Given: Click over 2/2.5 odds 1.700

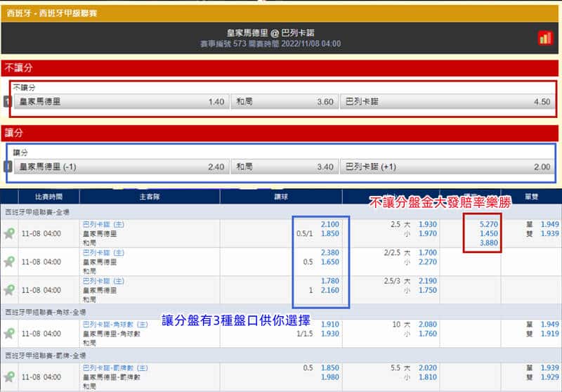Looking at the screenshot, I should pyautogui.click(x=428, y=253).
